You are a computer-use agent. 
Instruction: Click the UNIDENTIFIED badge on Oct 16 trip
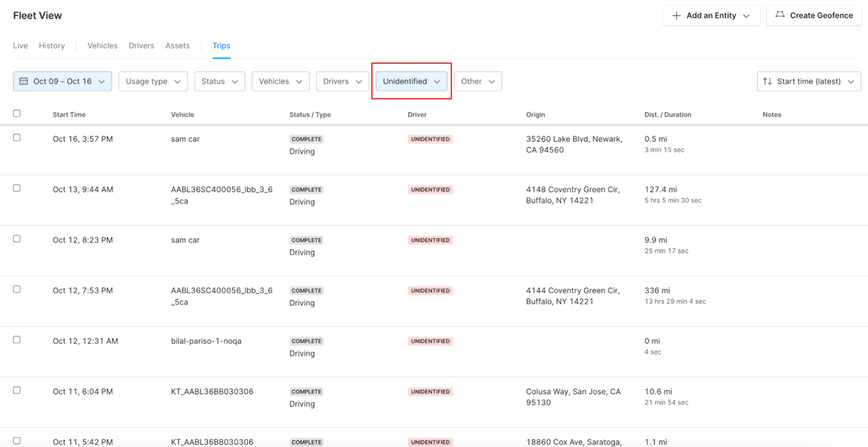430,139
